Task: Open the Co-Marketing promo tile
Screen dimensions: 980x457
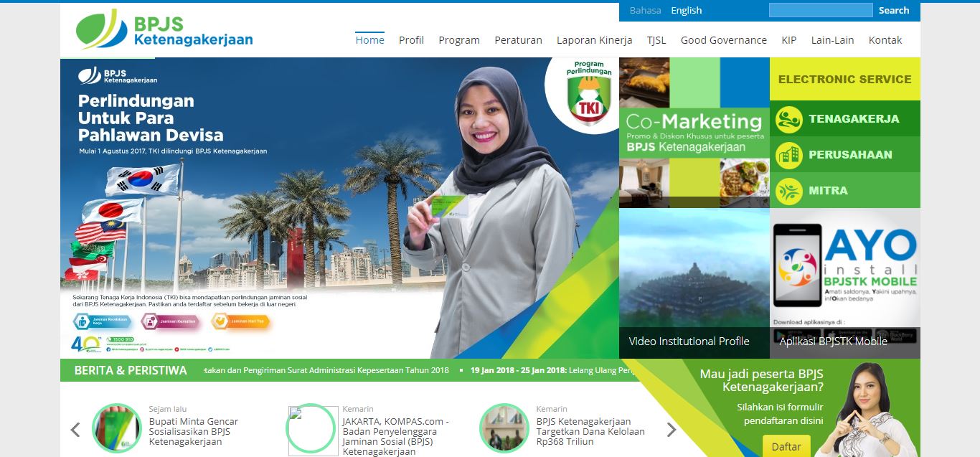Action: (694, 133)
